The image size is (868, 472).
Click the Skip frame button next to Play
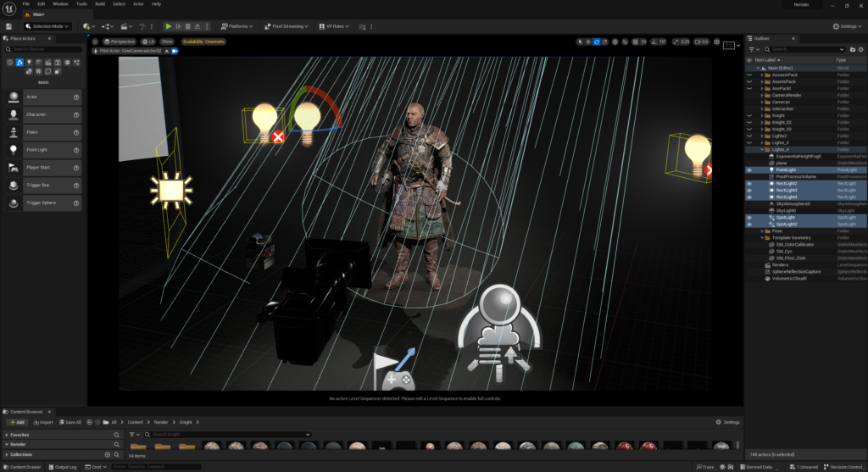178,26
